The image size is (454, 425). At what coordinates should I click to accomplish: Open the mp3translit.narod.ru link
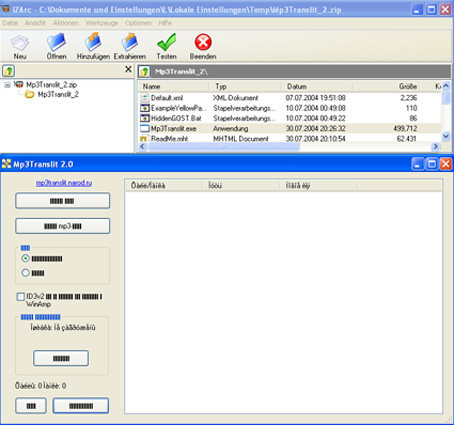click(64, 183)
